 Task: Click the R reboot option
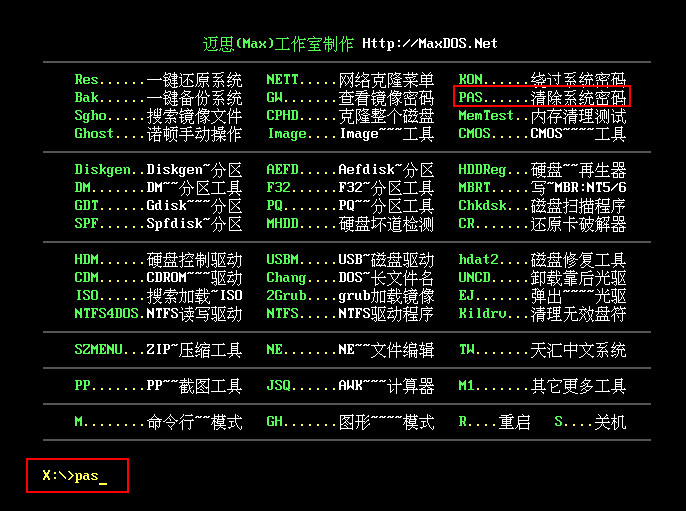click(x=494, y=422)
